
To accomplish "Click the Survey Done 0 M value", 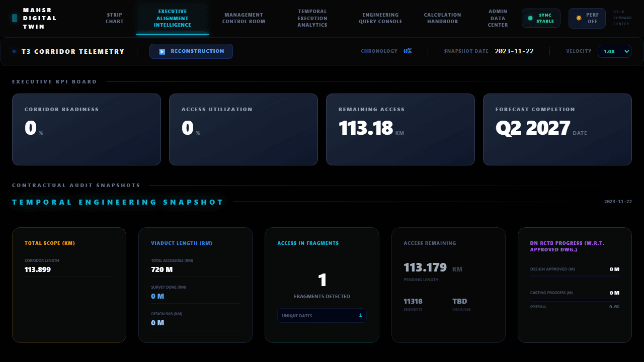I will [157, 296].
